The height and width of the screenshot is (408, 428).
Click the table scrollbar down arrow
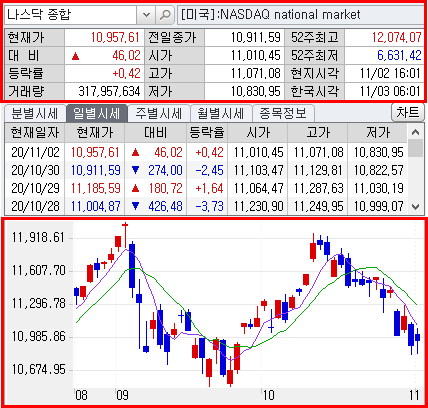point(415,207)
